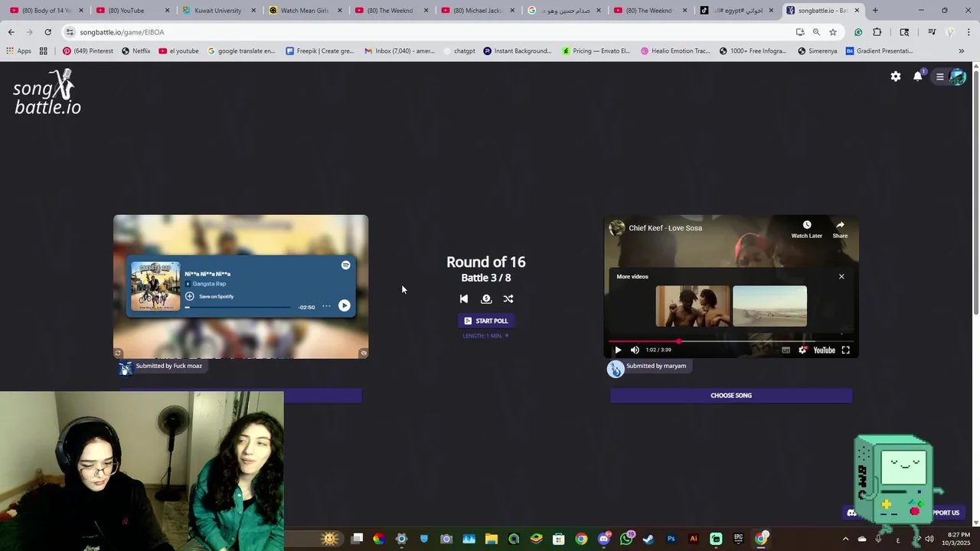Open the Pinterest bookmark
This screenshot has width=980, height=551.
(x=87, y=51)
